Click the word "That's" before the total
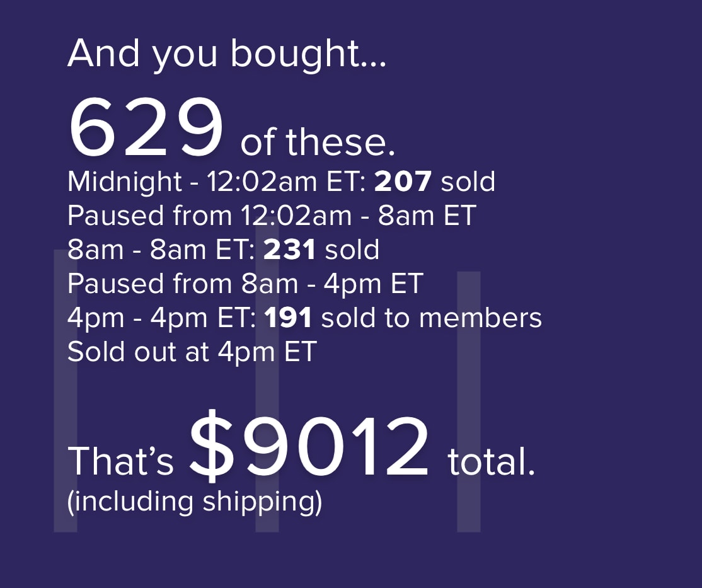Image resolution: width=702 pixels, height=588 pixels. pyautogui.click(x=120, y=461)
